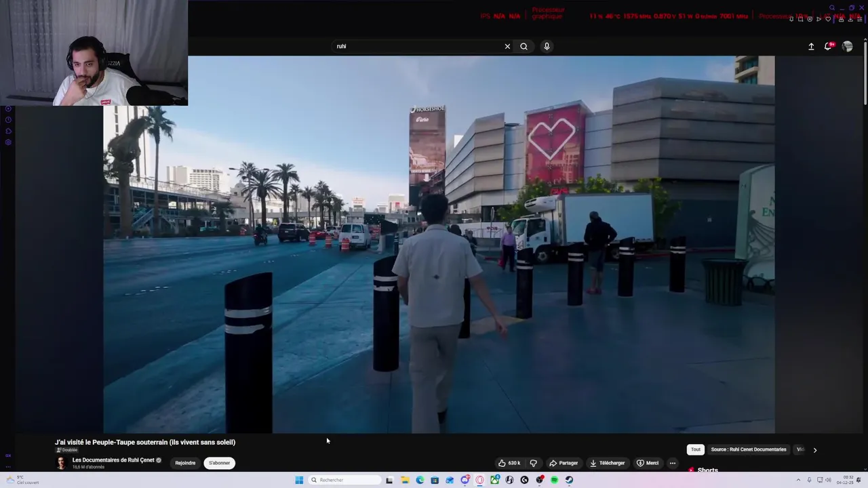Click the browser search icon in title bar
Image resolution: width=868 pixels, height=488 pixels.
tap(832, 7)
